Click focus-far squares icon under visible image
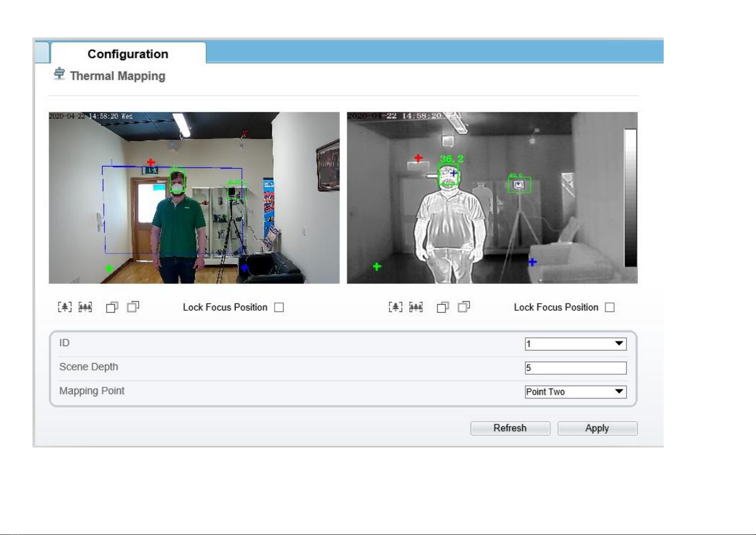This screenshot has height=535, width=756. coord(133,307)
